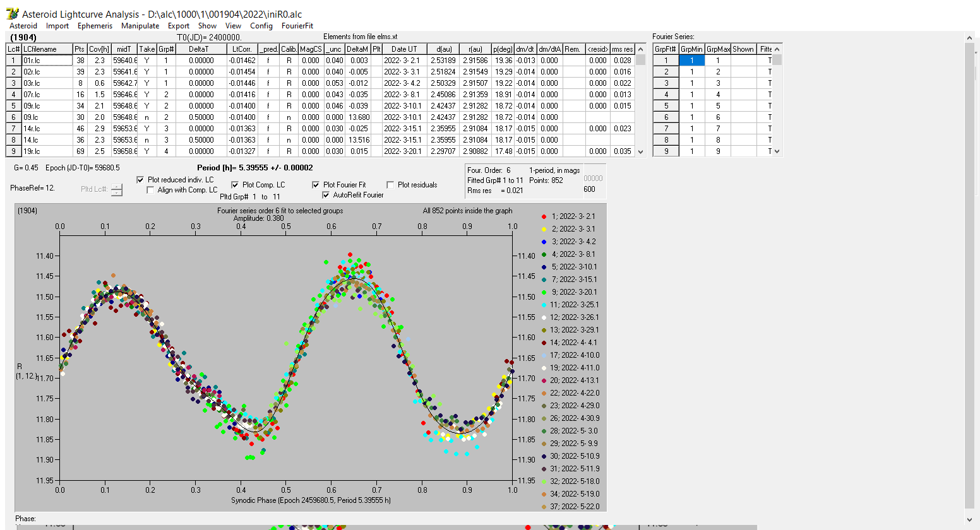Viewport: 980px width, 530px height.
Task: Select the 01r.lc filename cell
Action: point(47,61)
